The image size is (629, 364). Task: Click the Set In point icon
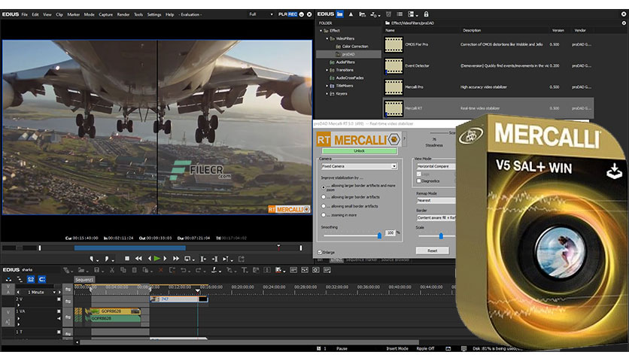[92, 259]
